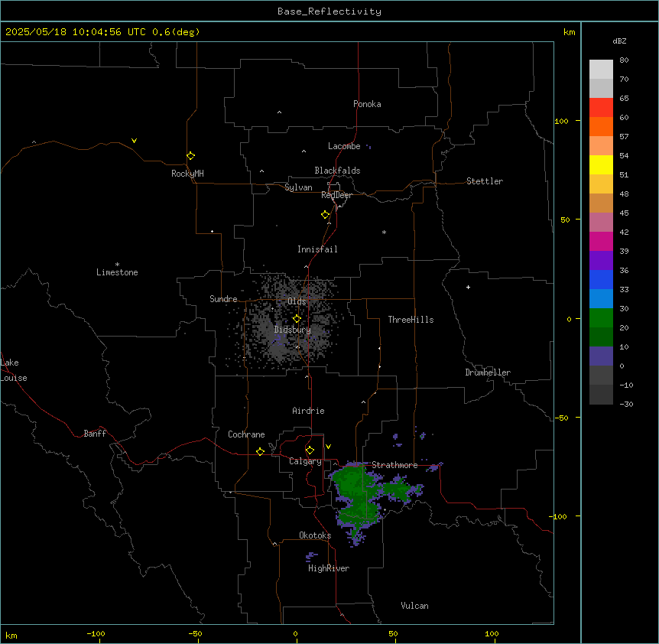Click the yellow diamond marker between Olds and Didsbury
This screenshot has width=659, height=644.
coord(297,319)
